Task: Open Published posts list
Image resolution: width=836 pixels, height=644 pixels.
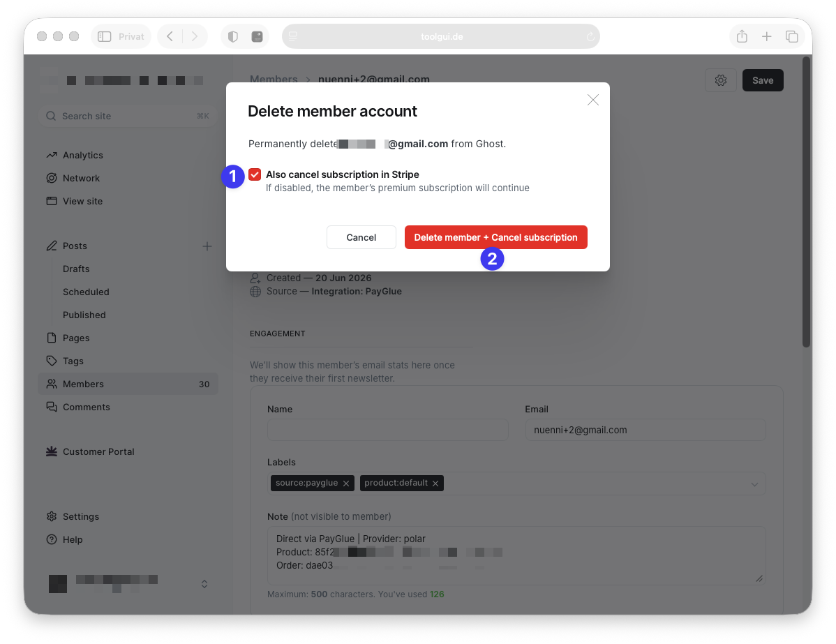Action: coord(84,315)
